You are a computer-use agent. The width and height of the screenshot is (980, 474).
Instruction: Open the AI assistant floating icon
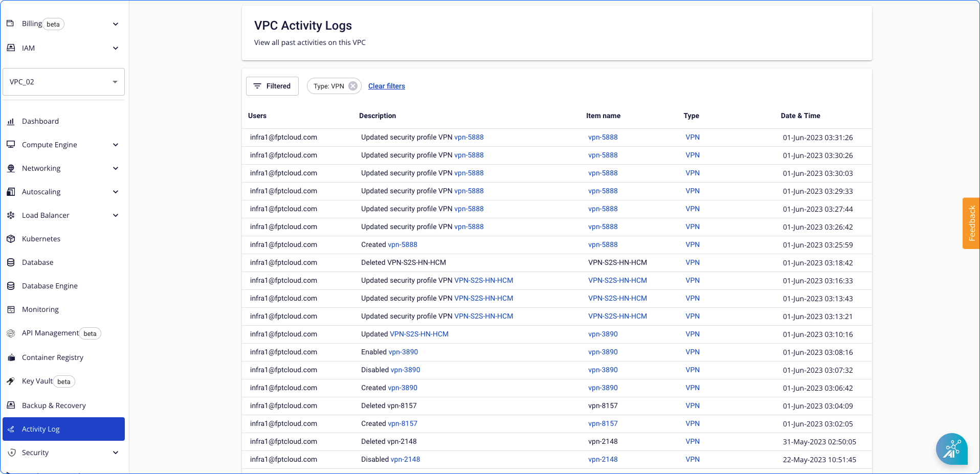(951, 449)
